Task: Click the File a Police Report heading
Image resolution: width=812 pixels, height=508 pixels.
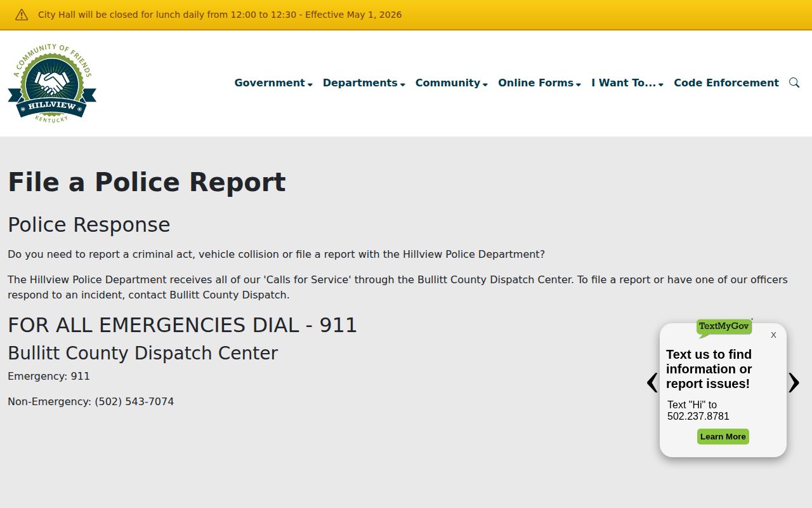Action: 147,182
